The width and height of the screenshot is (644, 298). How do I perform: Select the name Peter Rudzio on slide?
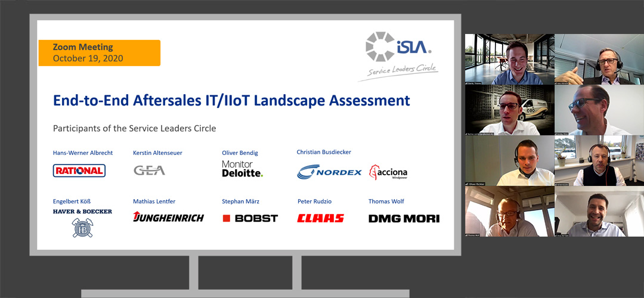click(315, 201)
